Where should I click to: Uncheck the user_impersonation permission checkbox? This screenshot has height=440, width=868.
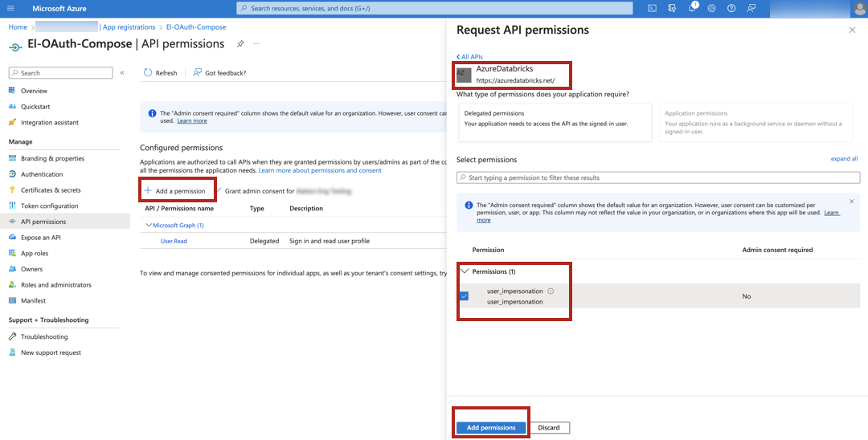pos(464,296)
